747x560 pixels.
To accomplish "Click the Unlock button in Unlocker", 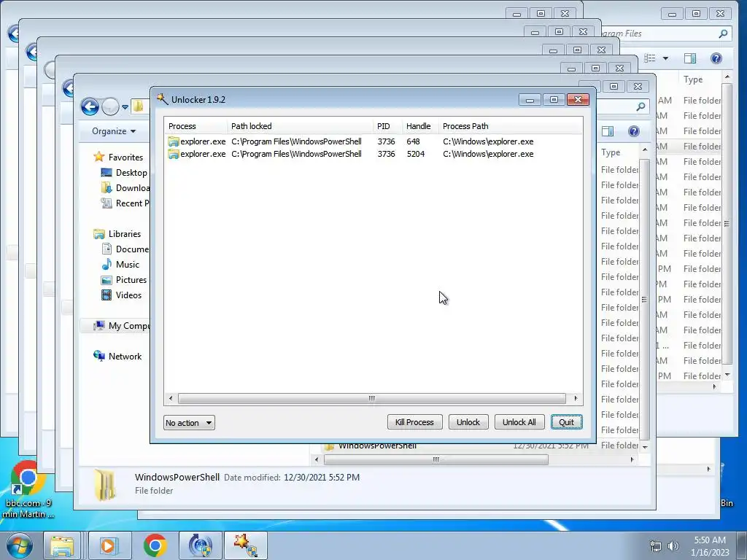I will pos(468,422).
